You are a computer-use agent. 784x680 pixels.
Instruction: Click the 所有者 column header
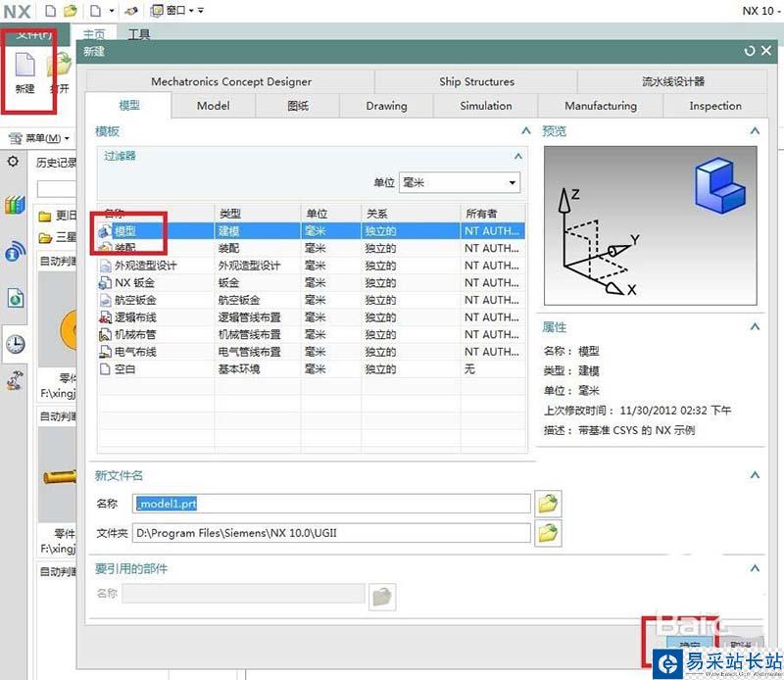(493, 214)
